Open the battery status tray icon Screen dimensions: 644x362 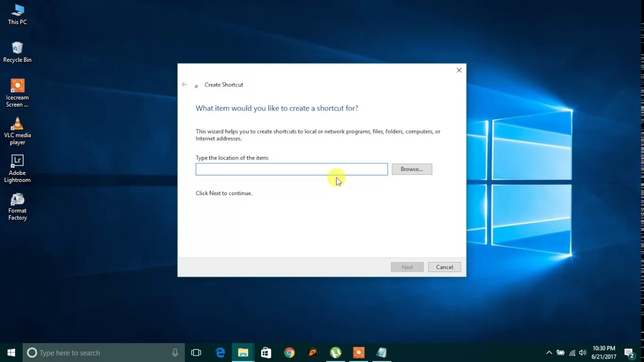(560, 352)
